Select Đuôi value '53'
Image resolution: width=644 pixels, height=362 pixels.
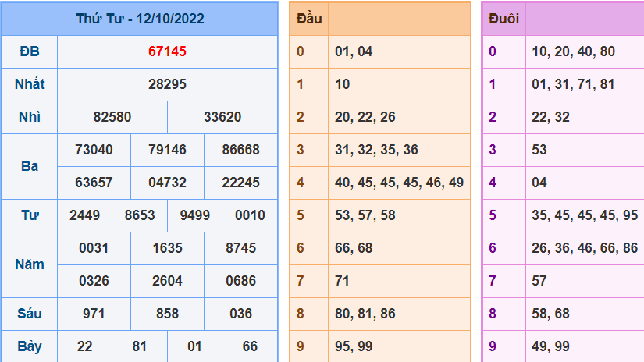[539, 150]
